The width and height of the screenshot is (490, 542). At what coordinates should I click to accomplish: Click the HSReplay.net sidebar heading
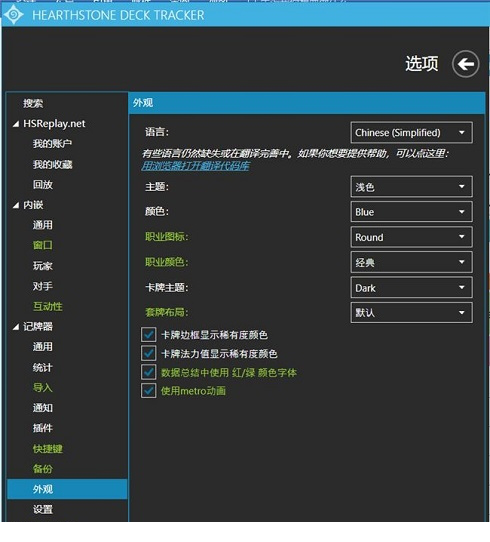click(x=54, y=124)
